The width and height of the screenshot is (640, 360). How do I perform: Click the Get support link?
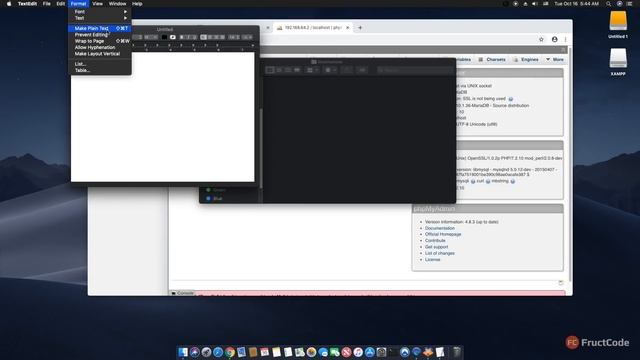tap(436, 247)
